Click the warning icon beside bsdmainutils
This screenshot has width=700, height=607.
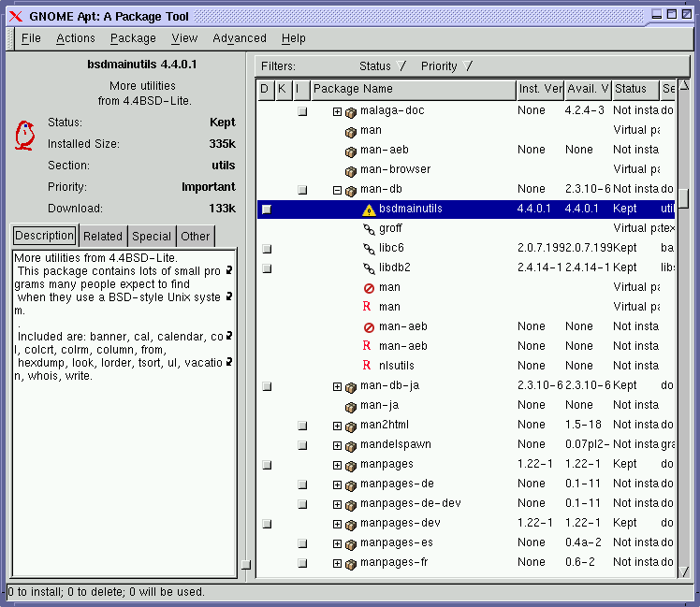(x=369, y=210)
